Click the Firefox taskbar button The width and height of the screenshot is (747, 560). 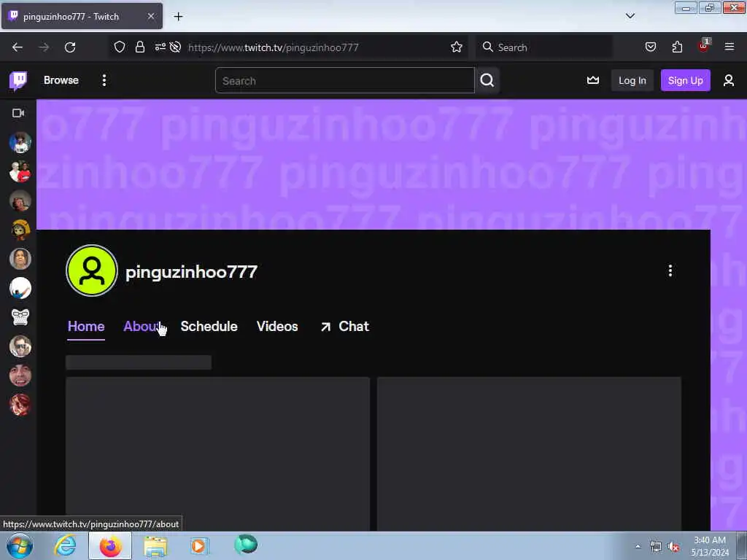(x=110, y=545)
